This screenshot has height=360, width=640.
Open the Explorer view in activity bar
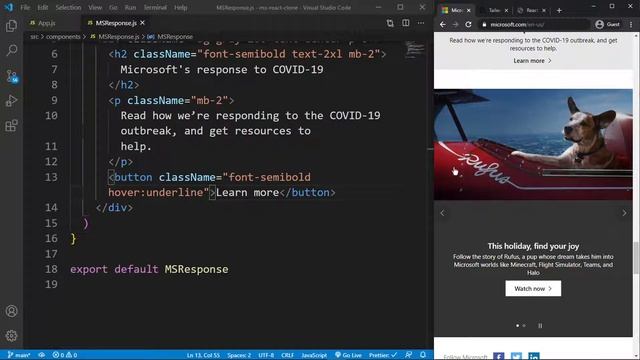[x=11, y=26]
